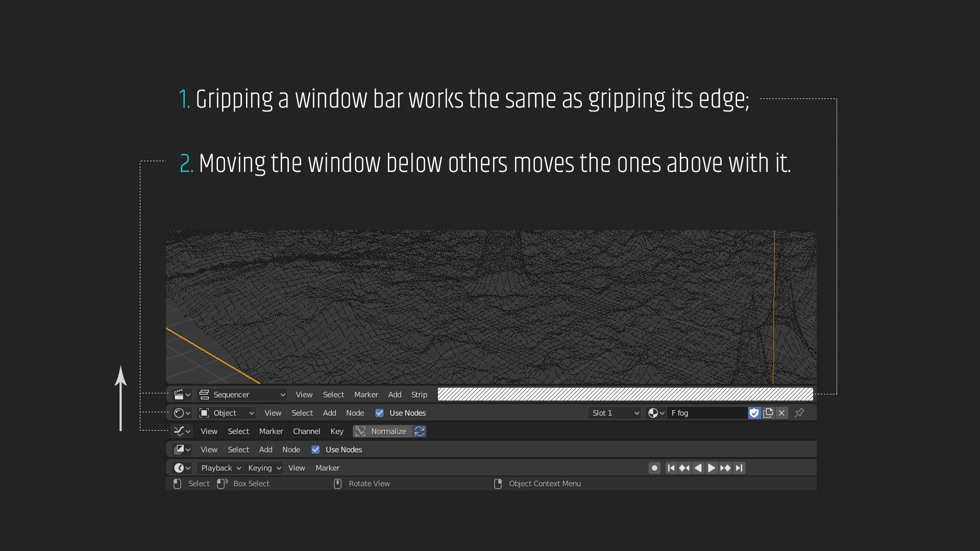The image size is (980, 551).
Task: Toggle the shader editor pin icon
Action: (x=799, y=413)
